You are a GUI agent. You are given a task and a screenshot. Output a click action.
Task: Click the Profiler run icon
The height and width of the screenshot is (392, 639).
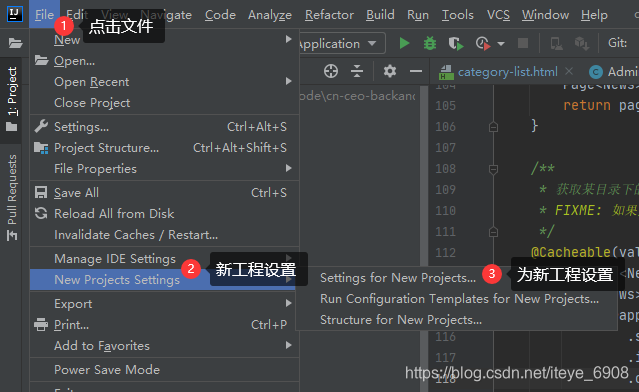pyautogui.click(x=483, y=43)
